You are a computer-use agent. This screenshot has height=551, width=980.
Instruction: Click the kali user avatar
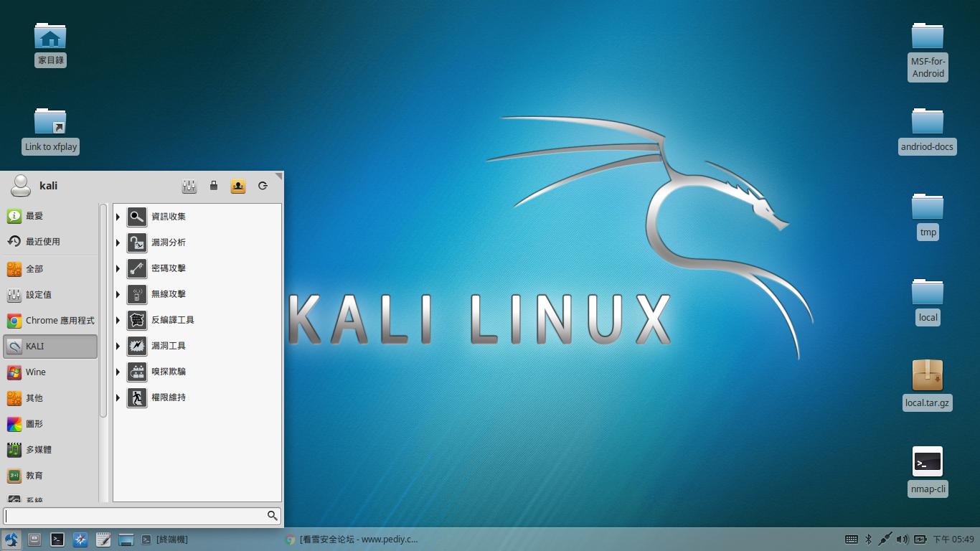click(x=20, y=186)
